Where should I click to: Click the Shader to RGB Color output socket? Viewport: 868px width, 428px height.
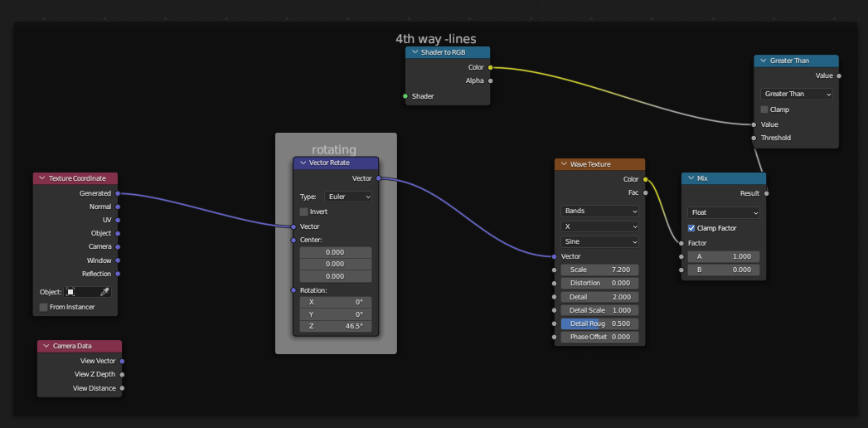pyautogui.click(x=491, y=67)
